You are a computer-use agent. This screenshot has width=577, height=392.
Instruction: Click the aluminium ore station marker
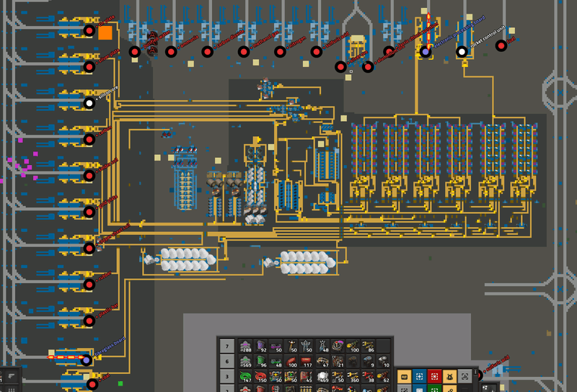[368, 67]
